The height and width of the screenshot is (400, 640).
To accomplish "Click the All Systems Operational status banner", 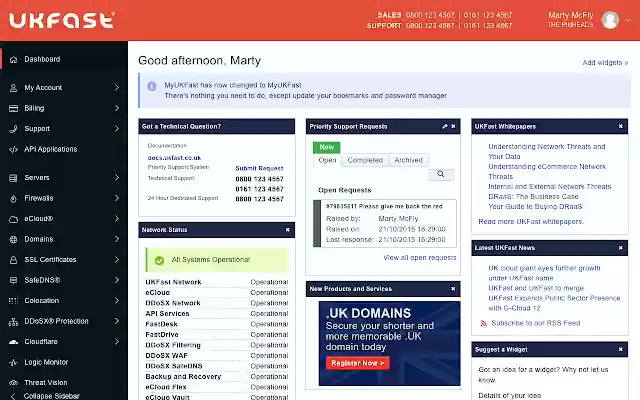I will click(x=217, y=260).
